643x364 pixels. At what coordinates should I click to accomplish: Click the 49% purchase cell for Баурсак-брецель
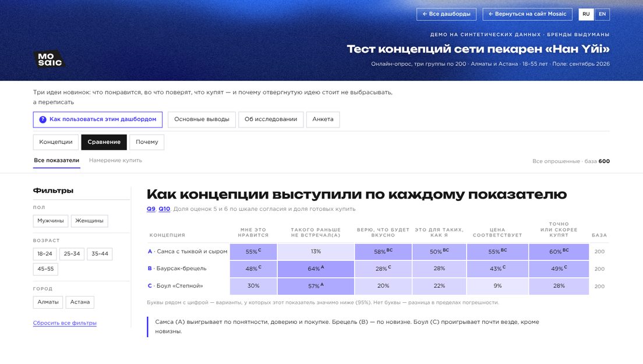click(x=559, y=269)
